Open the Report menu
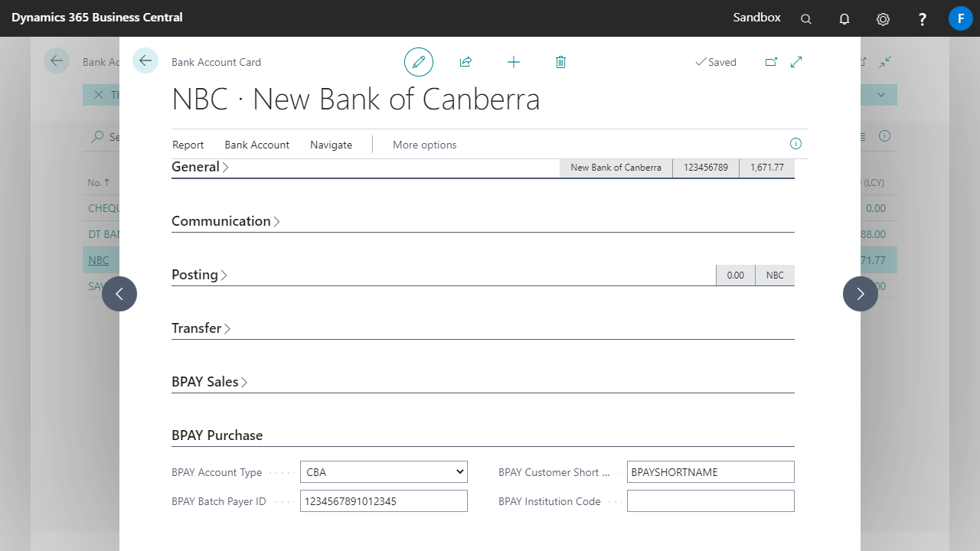This screenshot has width=980, height=551. [188, 145]
